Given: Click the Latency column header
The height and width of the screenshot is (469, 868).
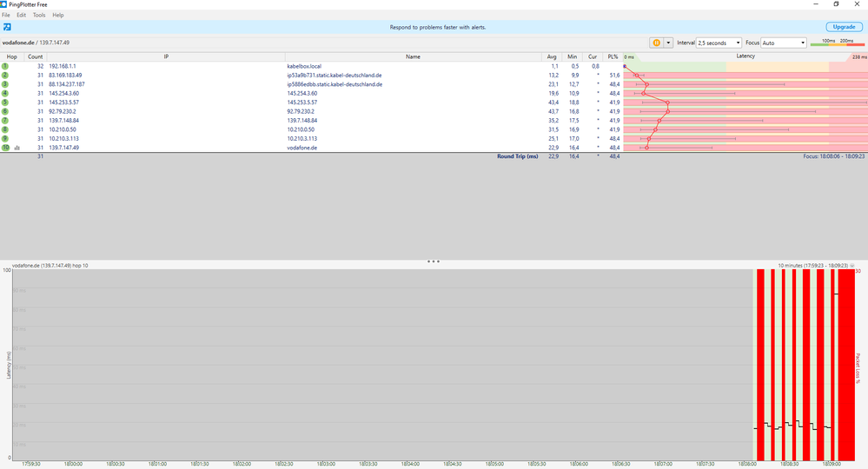Looking at the screenshot, I should 745,56.
